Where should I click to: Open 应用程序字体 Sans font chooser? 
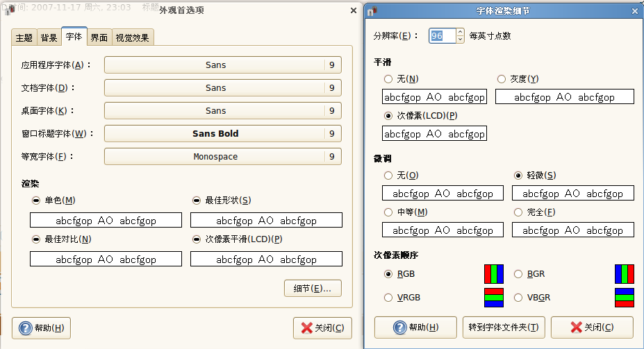click(x=223, y=65)
